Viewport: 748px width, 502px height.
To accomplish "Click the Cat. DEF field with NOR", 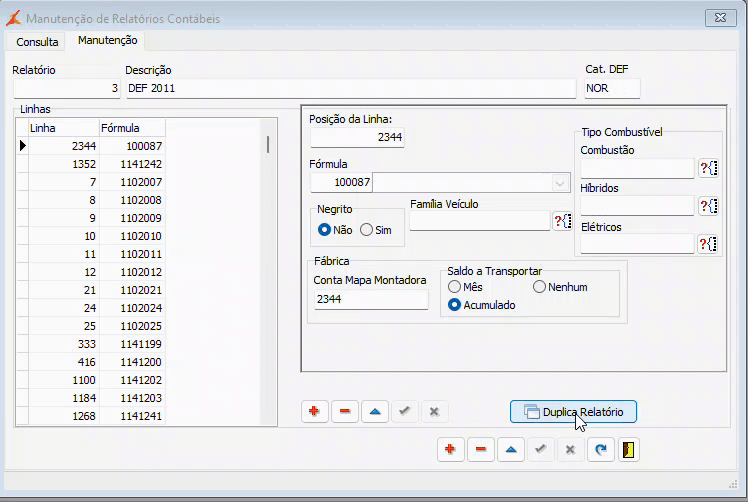I will pos(612,88).
